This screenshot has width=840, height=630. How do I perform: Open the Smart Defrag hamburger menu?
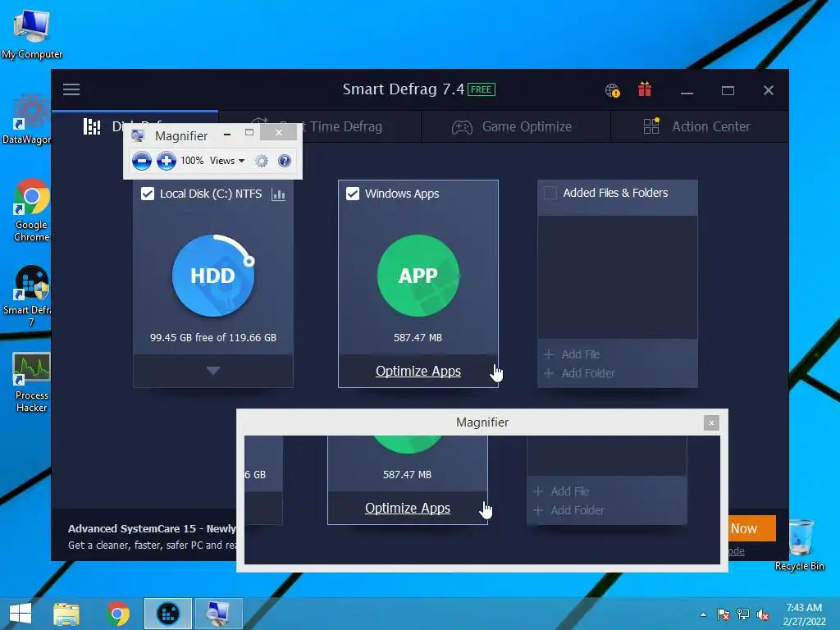pyautogui.click(x=71, y=89)
